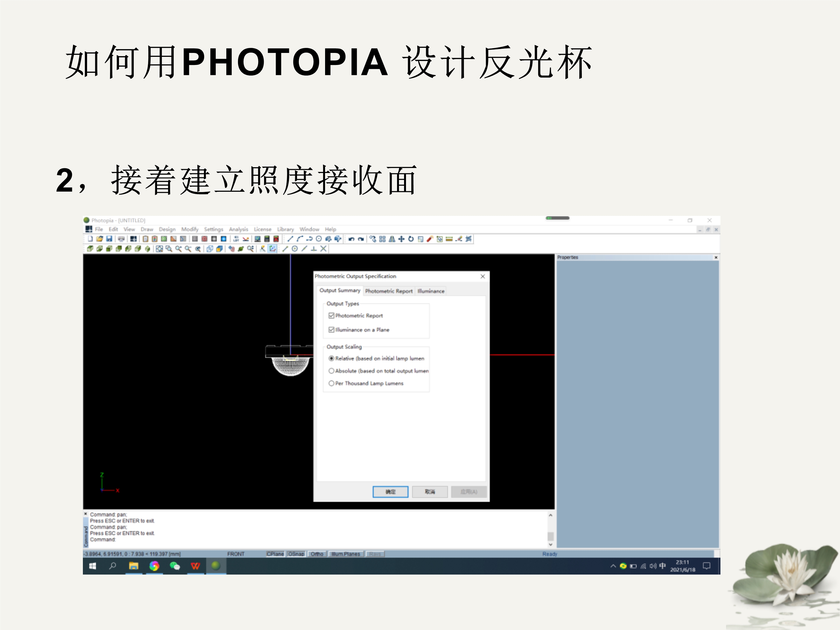Click the 取消 cancel button
Screen dimensions: 840x630
tap(430, 491)
